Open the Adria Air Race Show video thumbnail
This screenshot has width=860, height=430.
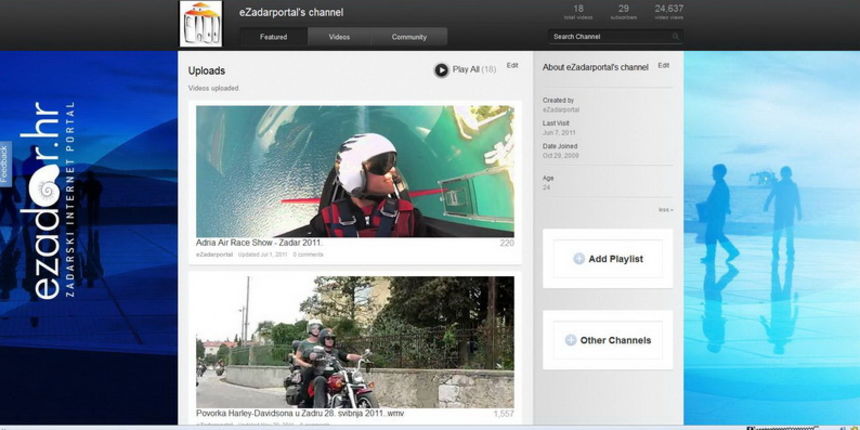[x=355, y=171]
